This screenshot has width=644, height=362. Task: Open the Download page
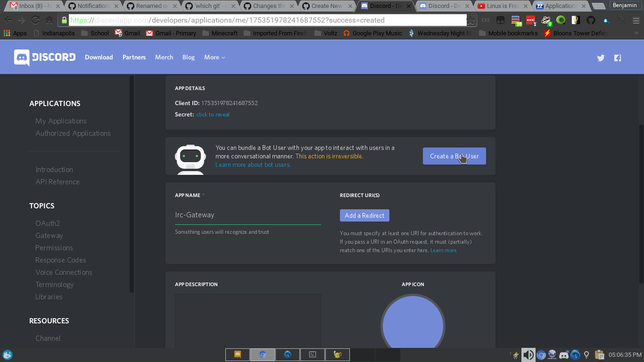[x=99, y=58]
